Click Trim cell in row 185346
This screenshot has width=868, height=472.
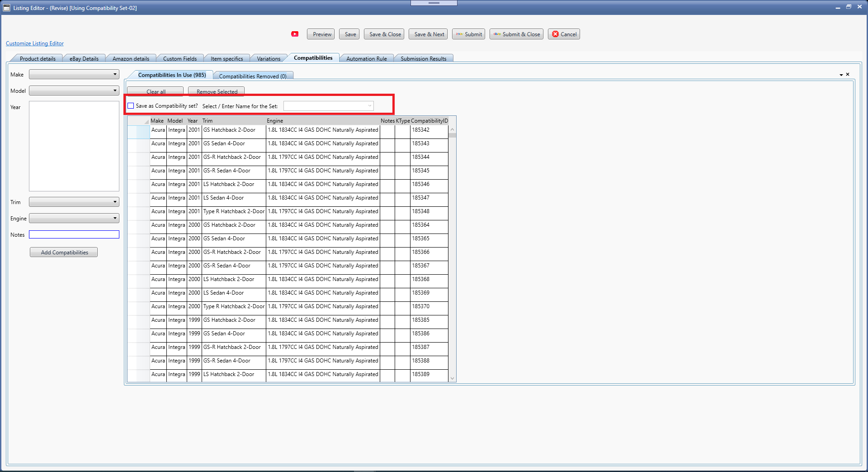tap(234, 186)
